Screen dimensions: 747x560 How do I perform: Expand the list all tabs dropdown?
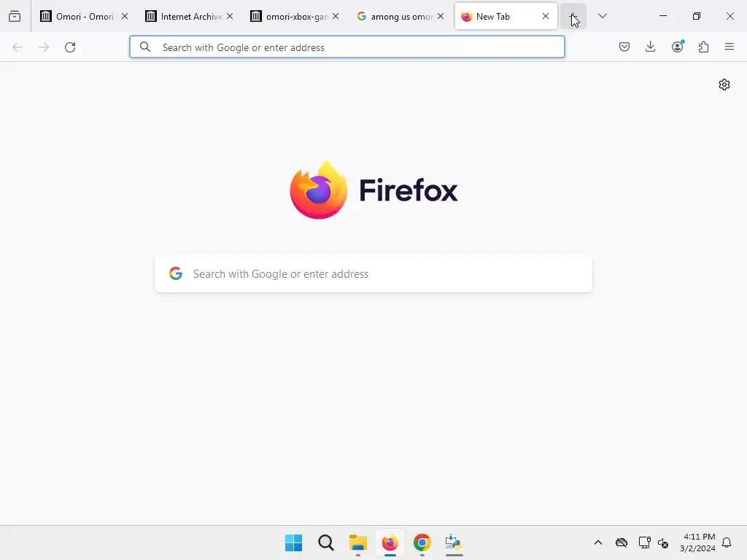(x=602, y=16)
